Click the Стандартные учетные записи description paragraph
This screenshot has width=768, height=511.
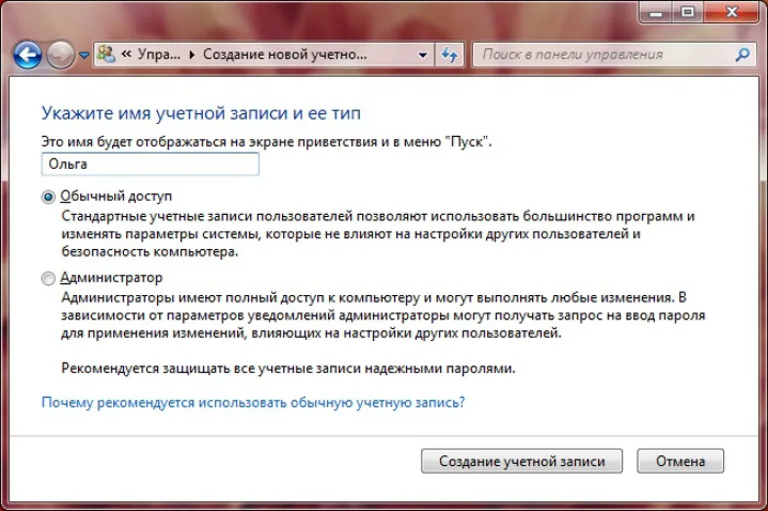[378, 234]
